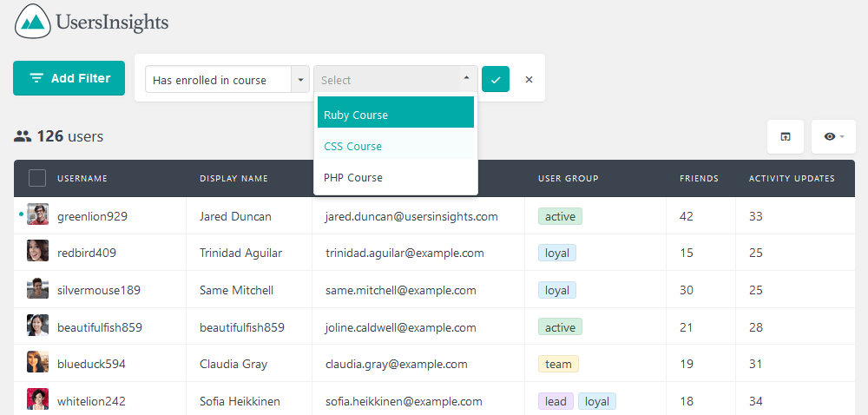This screenshot has height=415, width=868.
Task: Open beautifulfish859 avatar thumbnail
Action: (x=37, y=326)
